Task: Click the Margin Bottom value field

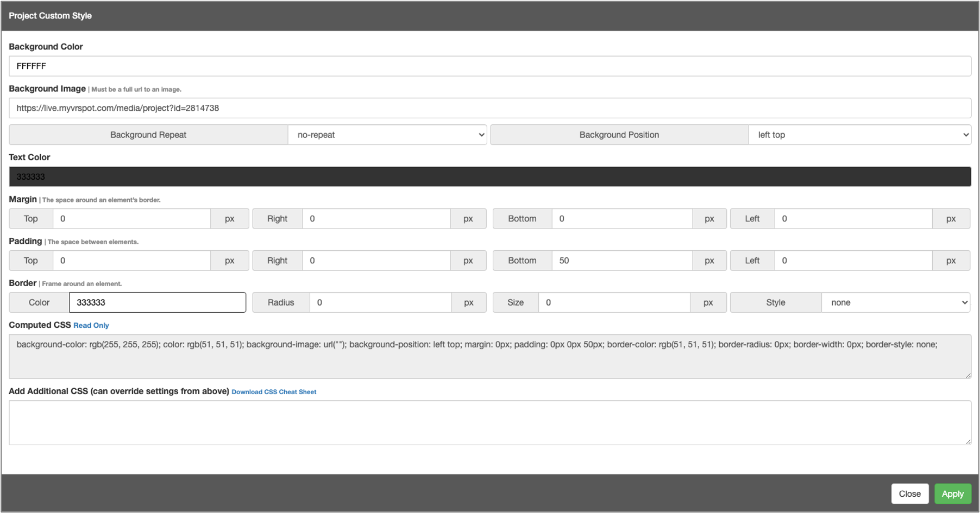Action: pos(621,219)
